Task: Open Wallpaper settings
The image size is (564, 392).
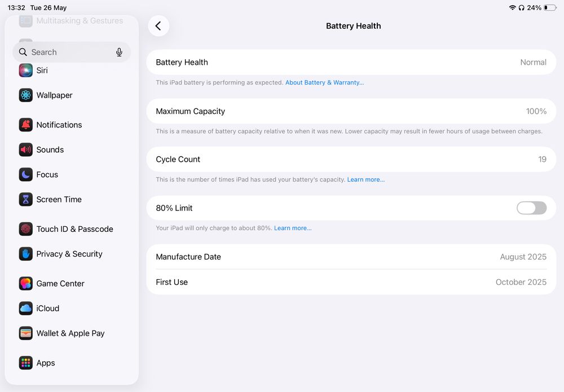Action: [72, 95]
